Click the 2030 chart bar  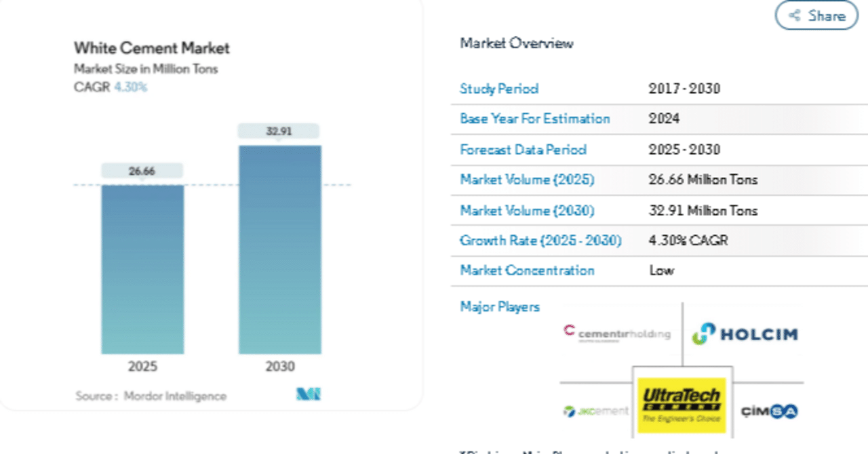coord(279,249)
